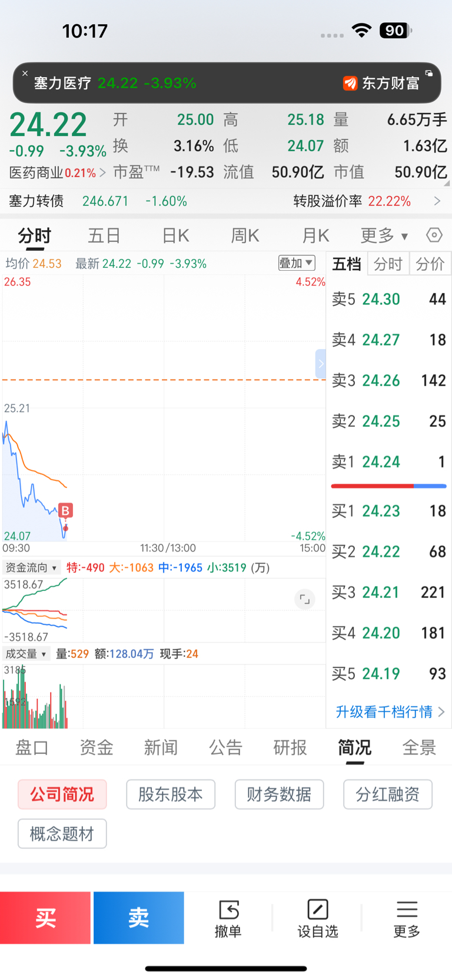Tap the B buy marker on chart
This screenshot has width=452, height=980.
[x=65, y=511]
